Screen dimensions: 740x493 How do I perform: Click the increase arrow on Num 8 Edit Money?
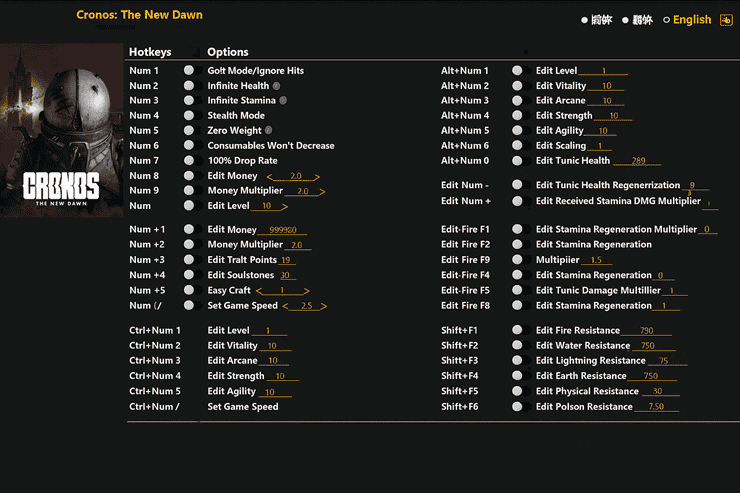(x=318, y=177)
